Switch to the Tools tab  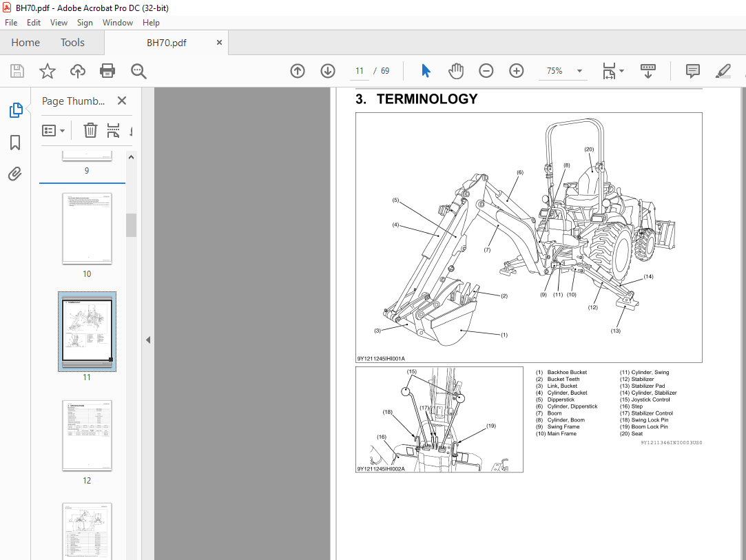pos(72,42)
